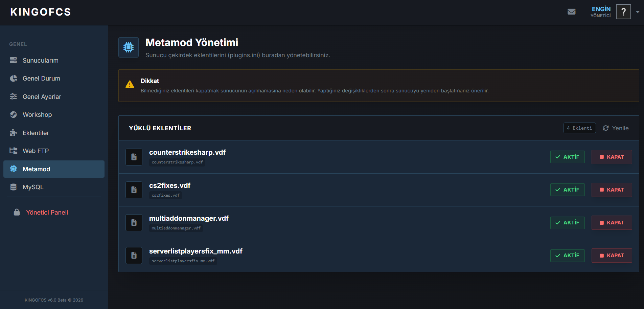Expand the user account dropdown arrow
This screenshot has height=309, width=644.
click(638, 12)
